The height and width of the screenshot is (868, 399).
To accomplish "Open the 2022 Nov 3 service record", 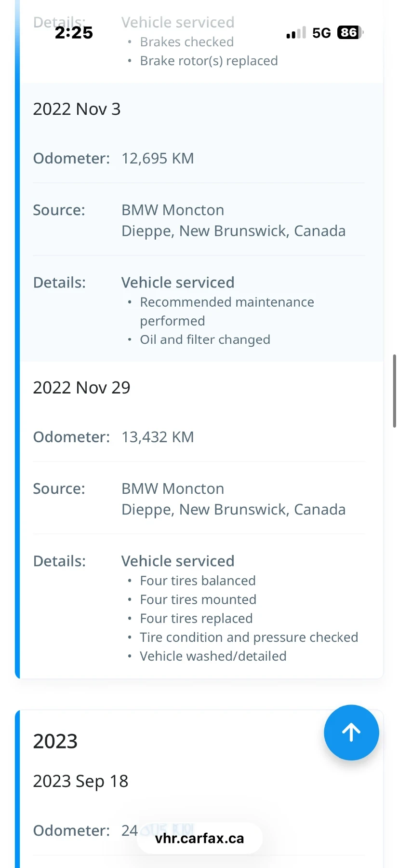I will [77, 109].
